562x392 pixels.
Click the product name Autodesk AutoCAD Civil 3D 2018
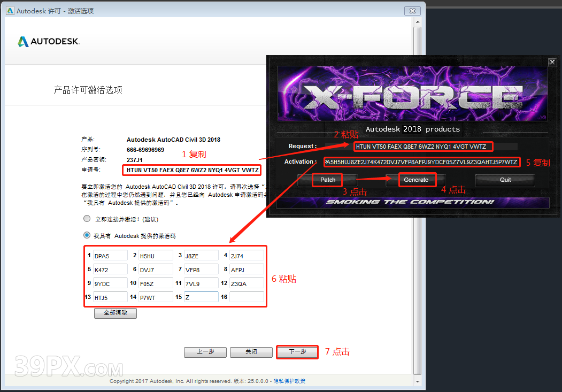[x=173, y=140]
